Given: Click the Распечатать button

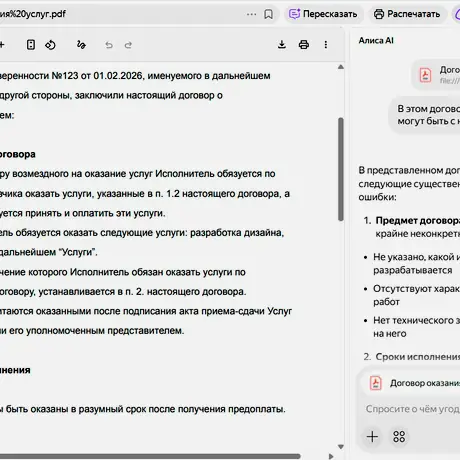Looking at the screenshot, I should tap(407, 14).
